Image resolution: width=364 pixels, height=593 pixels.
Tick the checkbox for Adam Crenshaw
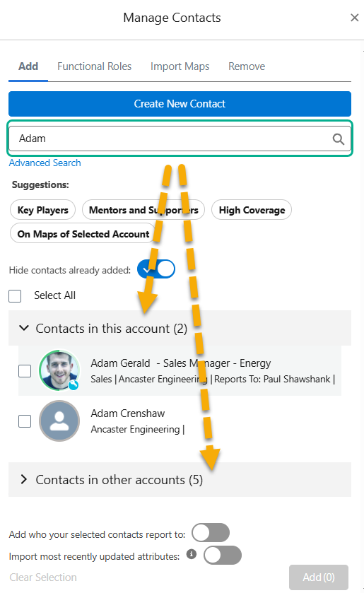pyautogui.click(x=25, y=421)
